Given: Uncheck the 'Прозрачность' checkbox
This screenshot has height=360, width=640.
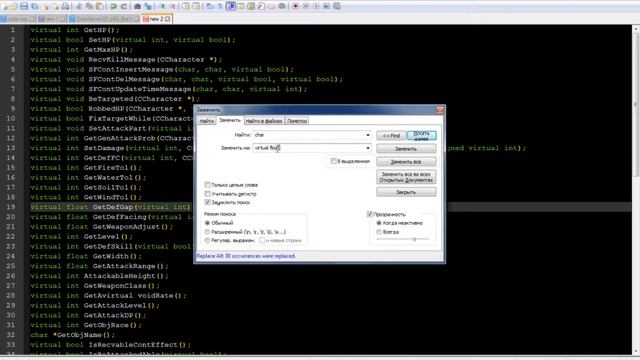Looking at the screenshot, I should [370, 214].
